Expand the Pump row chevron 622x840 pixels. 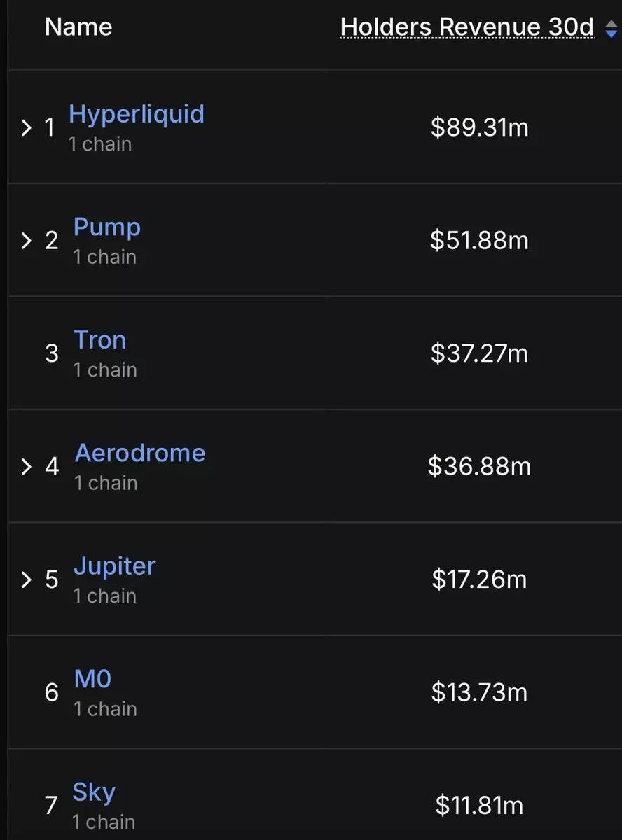[x=27, y=241]
